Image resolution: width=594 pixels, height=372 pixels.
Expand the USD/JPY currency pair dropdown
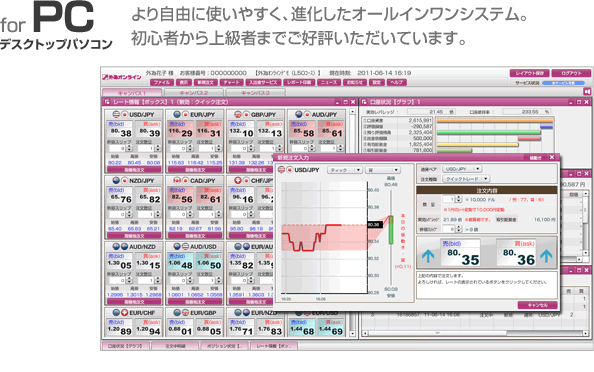tap(462, 169)
